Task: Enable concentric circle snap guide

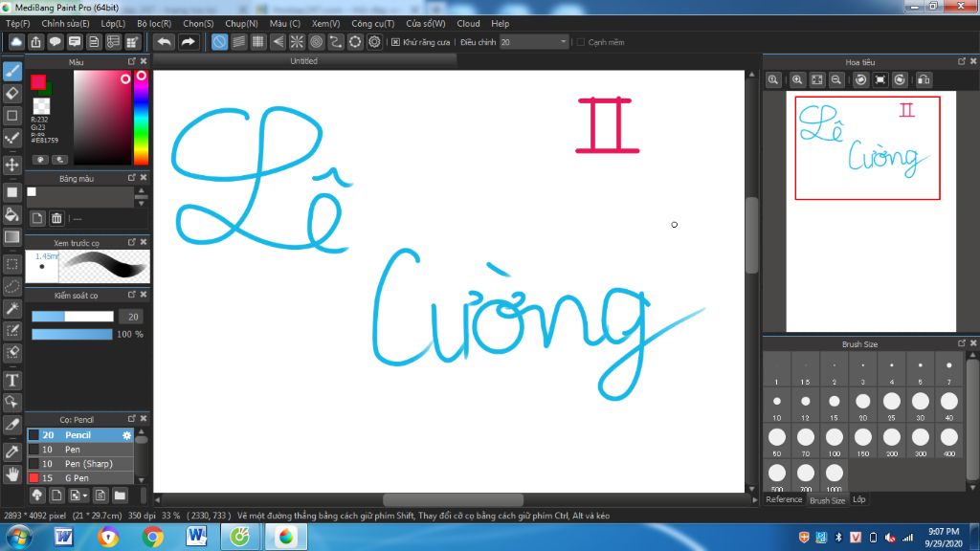Action: click(x=316, y=42)
